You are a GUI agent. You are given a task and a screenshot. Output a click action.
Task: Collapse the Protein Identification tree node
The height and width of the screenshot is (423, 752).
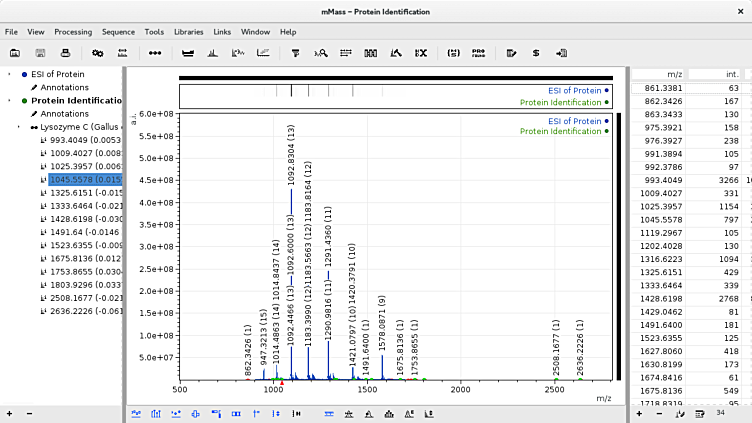click(10, 100)
